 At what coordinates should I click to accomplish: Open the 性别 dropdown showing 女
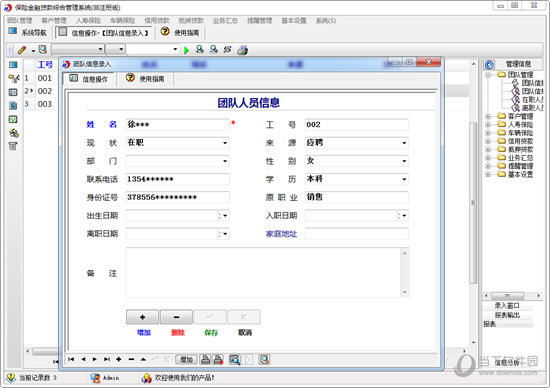(x=404, y=161)
